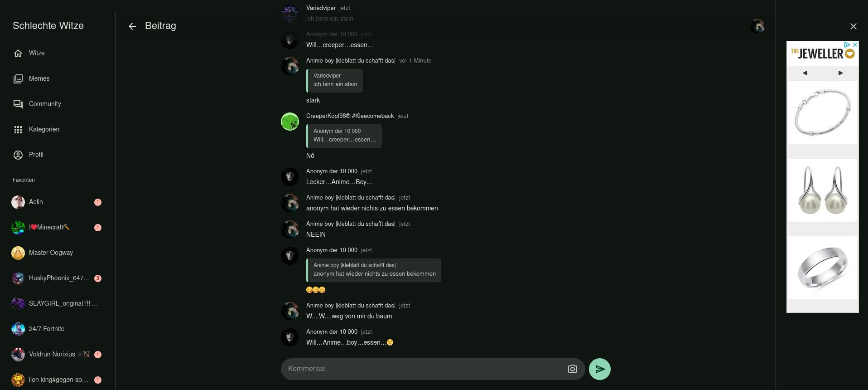This screenshot has height=390, width=868.
Task: Click the CreeperKopf98 green creeper avatar
Action: [x=290, y=122]
